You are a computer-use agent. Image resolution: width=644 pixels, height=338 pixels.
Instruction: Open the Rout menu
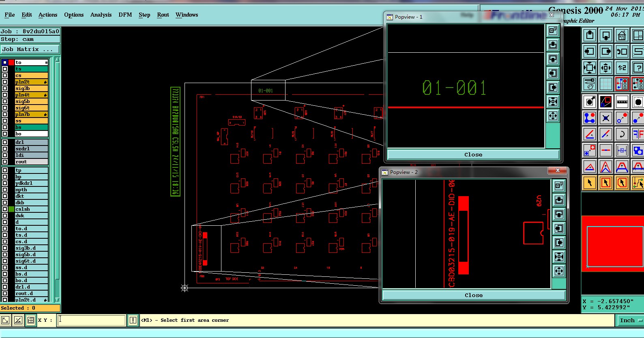point(163,15)
